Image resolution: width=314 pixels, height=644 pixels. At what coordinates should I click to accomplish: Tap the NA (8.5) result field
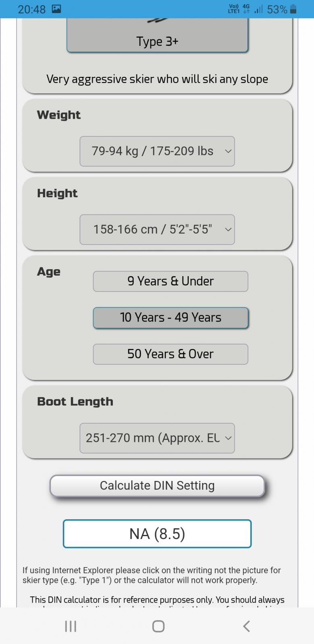(157, 534)
